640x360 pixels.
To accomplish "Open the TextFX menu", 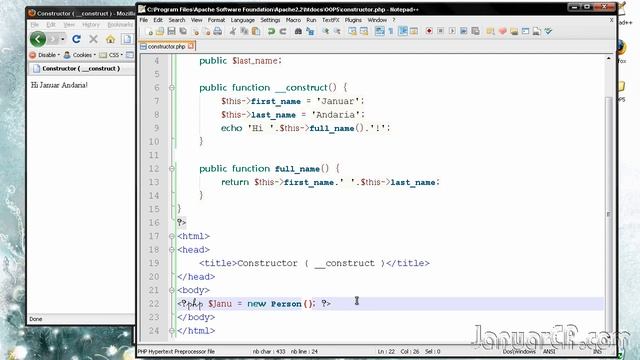I will 331,20.
